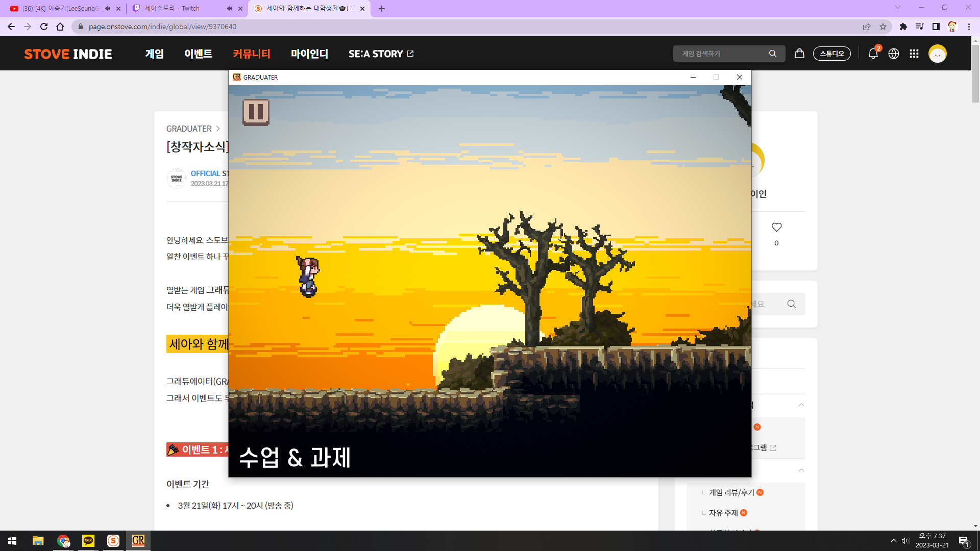Click the taskbar clock
The width and height of the screenshot is (980, 551).
[933, 541]
